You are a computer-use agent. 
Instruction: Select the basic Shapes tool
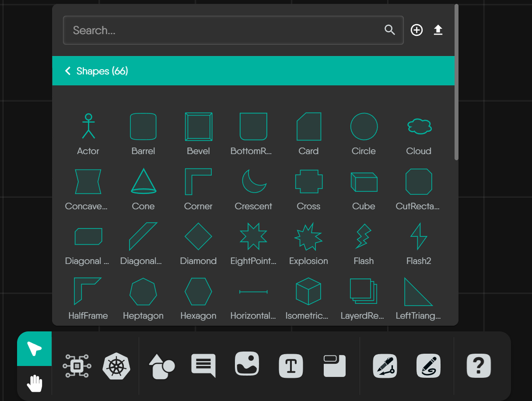pos(161,367)
